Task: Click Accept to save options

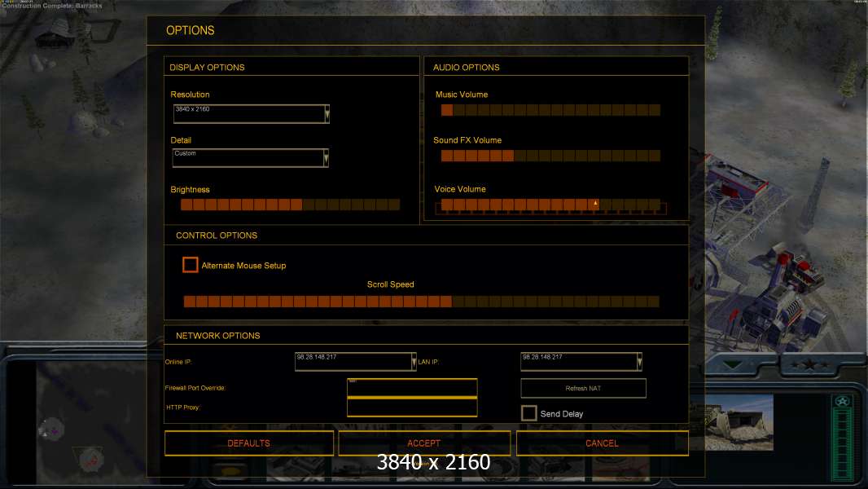Action: coord(423,443)
